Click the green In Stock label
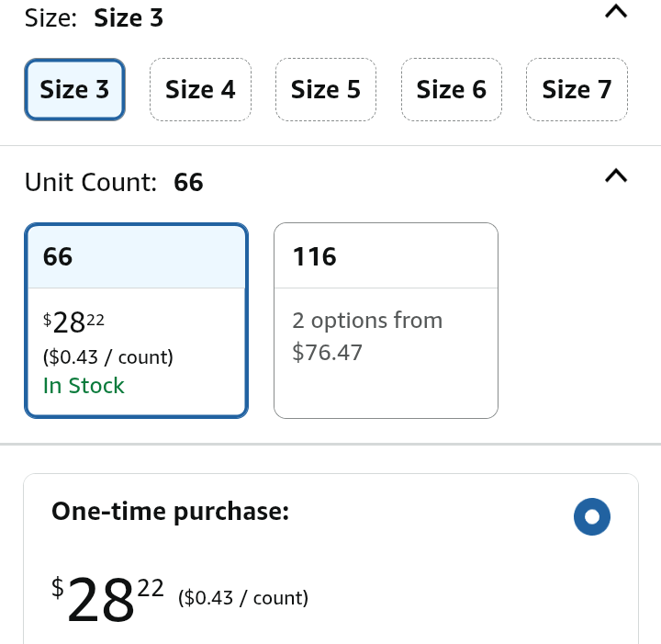 (84, 386)
